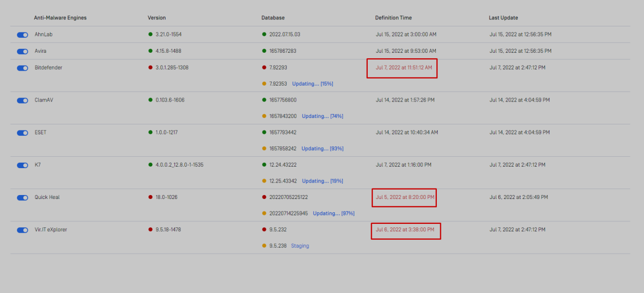Image resolution: width=644 pixels, height=293 pixels.
Task: Turn off the Bitdefender engine switch
Action: (22, 68)
